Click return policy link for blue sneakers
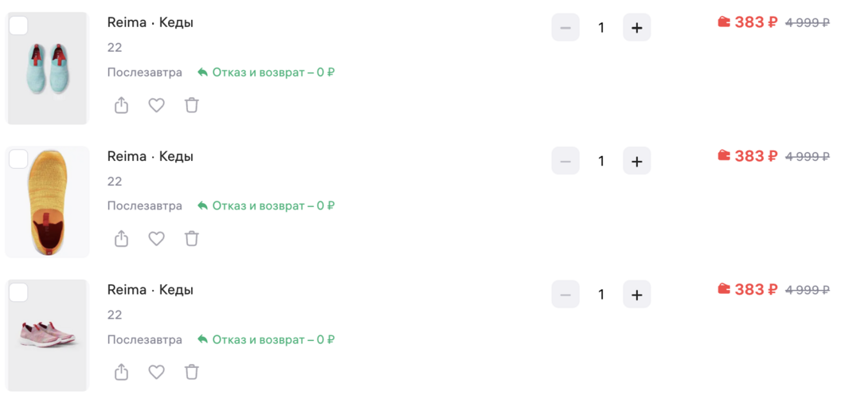Viewport: 868px width, 403px height. 266,72
